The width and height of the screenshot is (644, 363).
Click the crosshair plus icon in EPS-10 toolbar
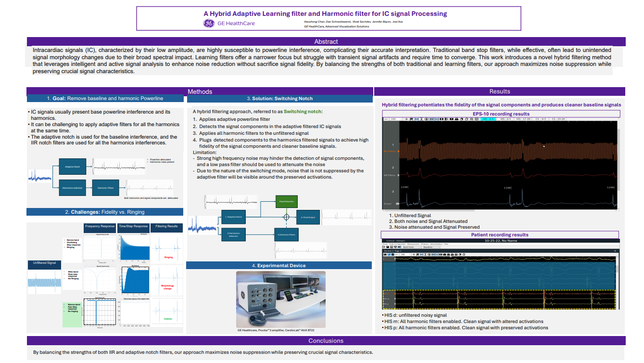tap(407, 118)
